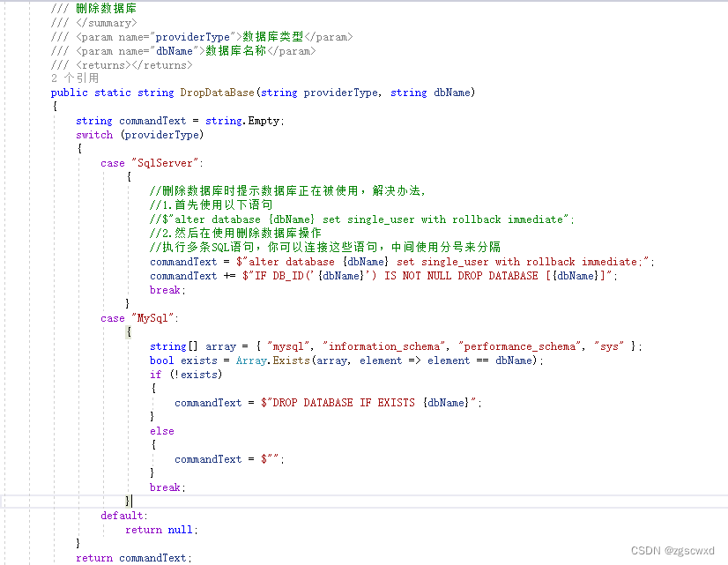
Task: Click the 'return commandText;' statement
Action: tap(133, 558)
